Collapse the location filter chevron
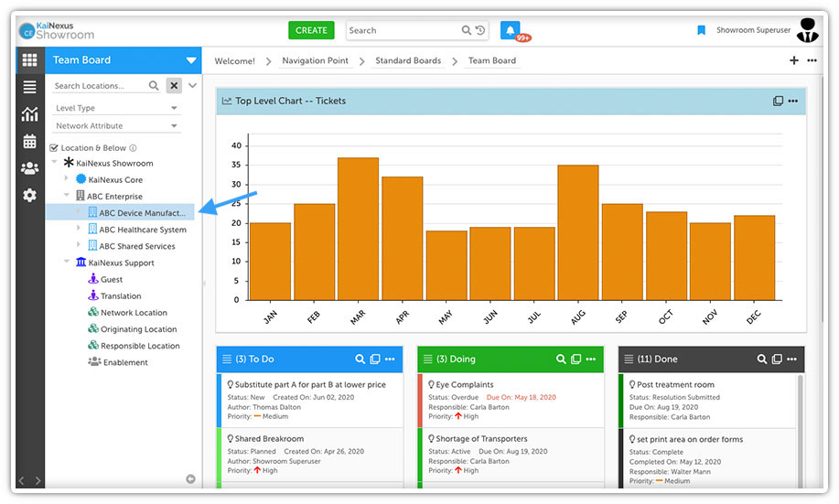 (193, 86)
